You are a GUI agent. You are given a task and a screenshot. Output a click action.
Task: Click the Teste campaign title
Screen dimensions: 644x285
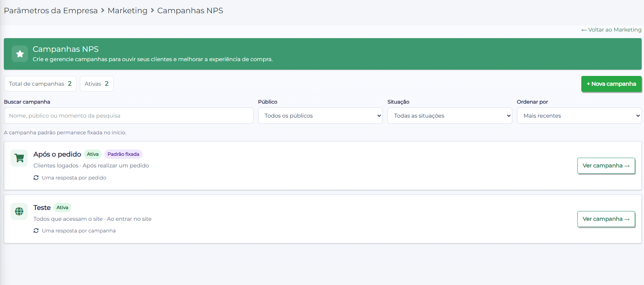42,208
